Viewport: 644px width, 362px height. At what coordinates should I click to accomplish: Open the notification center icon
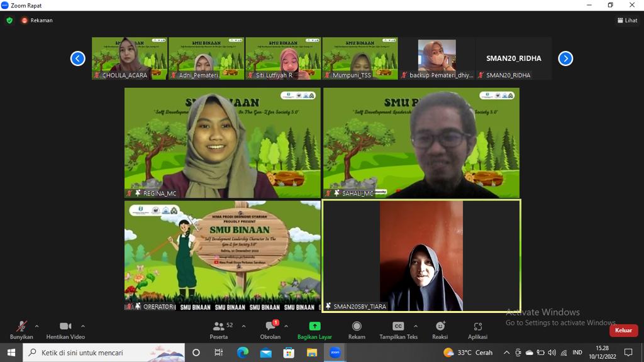[628, 353]
